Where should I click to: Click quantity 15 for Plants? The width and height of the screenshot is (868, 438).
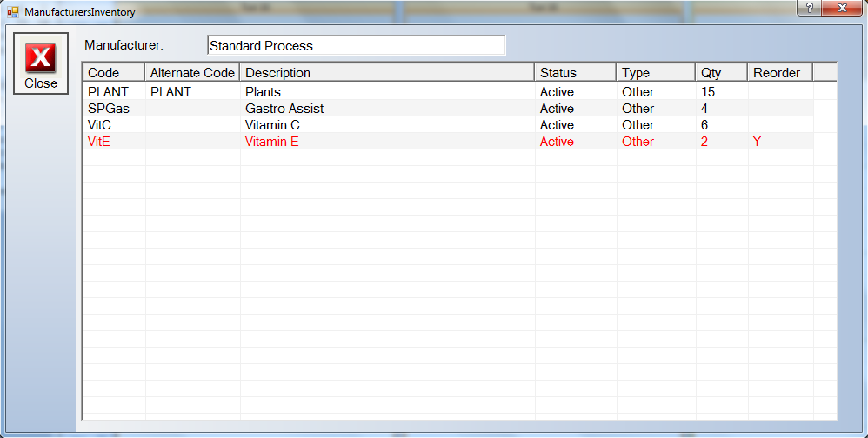(x=708, y=92)
